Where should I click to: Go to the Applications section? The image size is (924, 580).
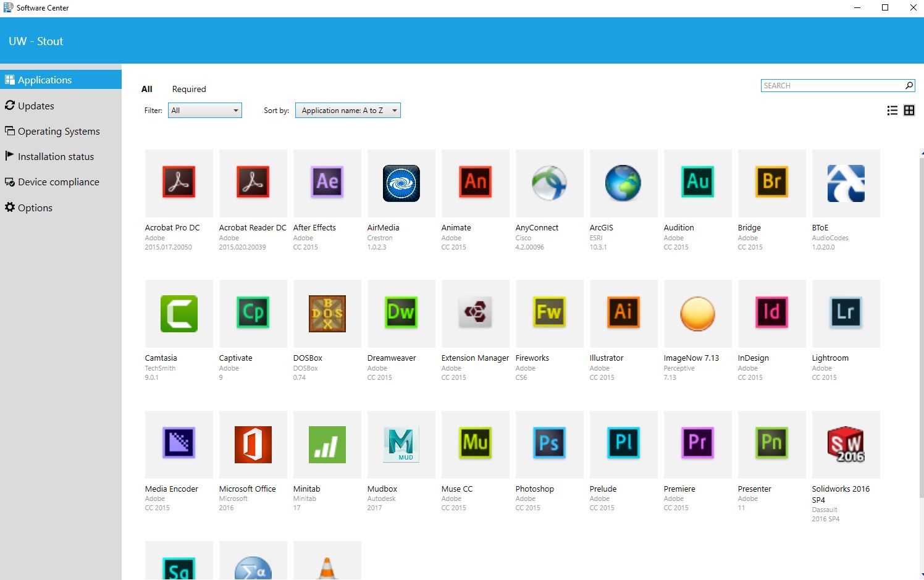click(61, 80)
